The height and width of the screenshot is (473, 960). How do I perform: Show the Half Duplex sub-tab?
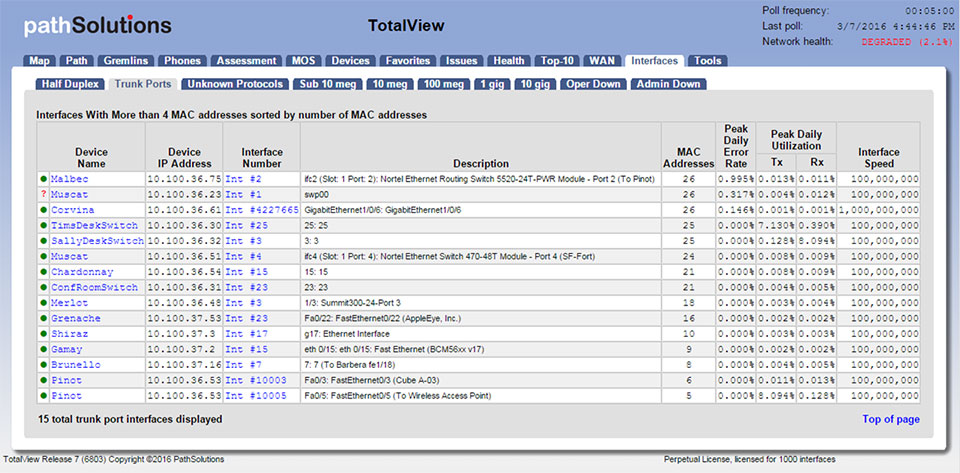tap(70, 84)
